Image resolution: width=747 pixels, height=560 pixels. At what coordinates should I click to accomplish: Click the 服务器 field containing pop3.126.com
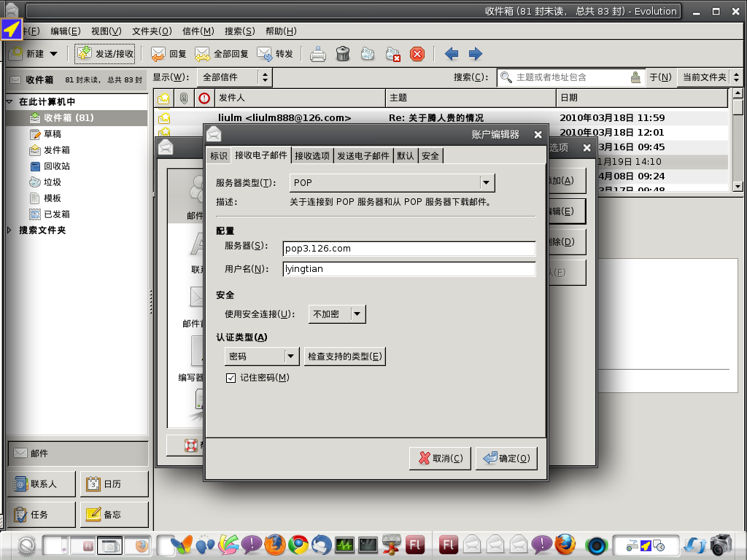pyautogui.click(x=409, y=249)
